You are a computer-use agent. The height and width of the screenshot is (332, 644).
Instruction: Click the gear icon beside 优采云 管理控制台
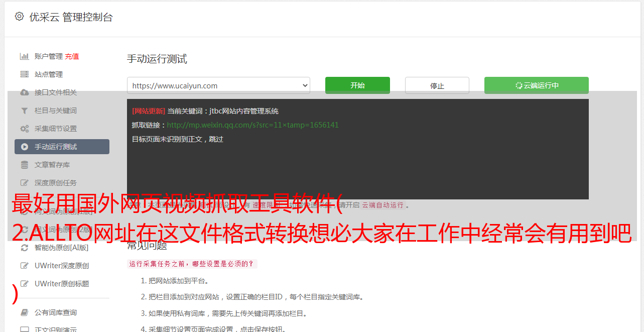(19, 17)
